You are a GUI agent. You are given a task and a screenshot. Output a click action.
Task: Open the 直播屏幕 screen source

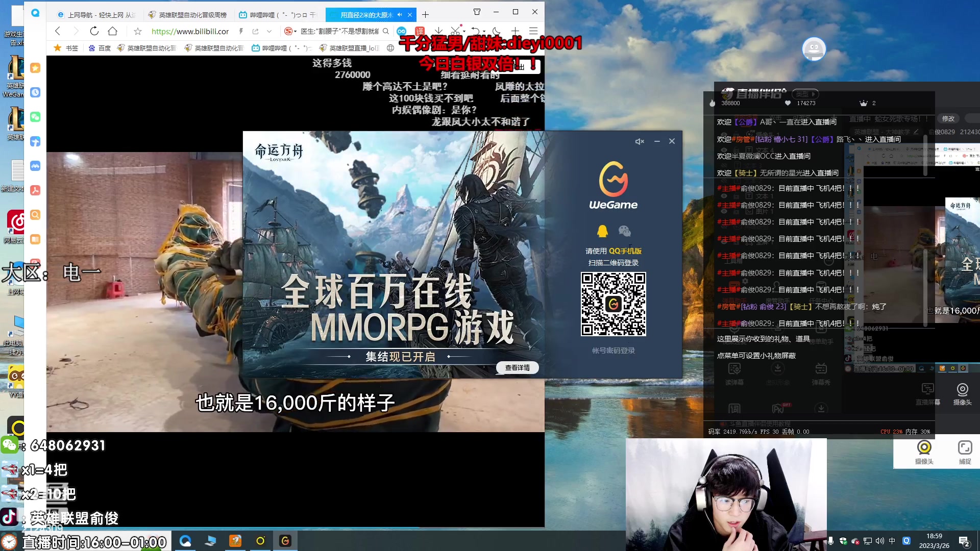pyautogui.click(x=927, y=394)
